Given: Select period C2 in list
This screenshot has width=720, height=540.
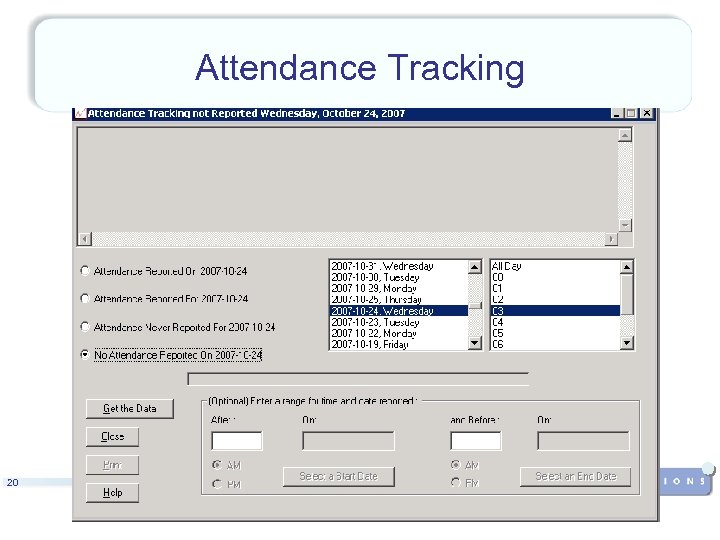Looking at the screenshot, I should 555,299.
